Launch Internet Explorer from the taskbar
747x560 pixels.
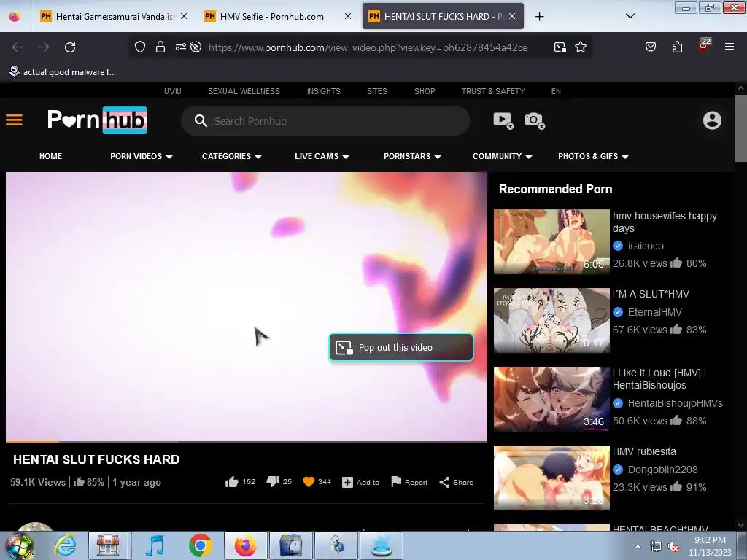coord(65,545)
